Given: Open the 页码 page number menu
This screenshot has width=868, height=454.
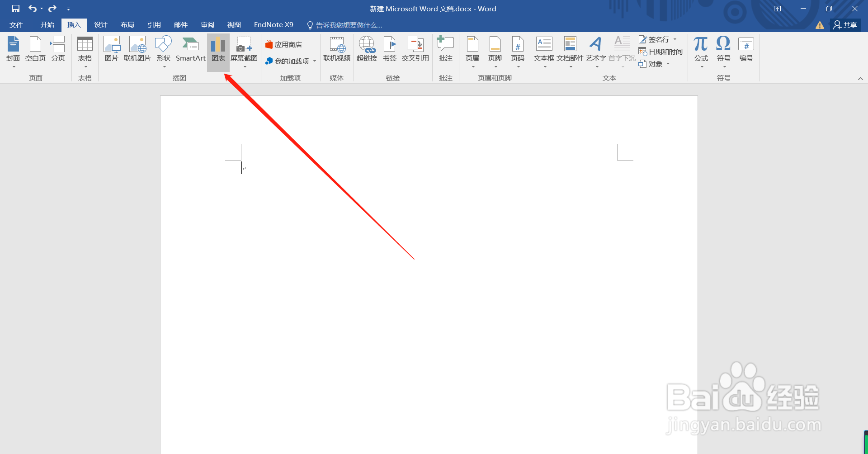Looking at the screenshot, I should pos(518,52).
